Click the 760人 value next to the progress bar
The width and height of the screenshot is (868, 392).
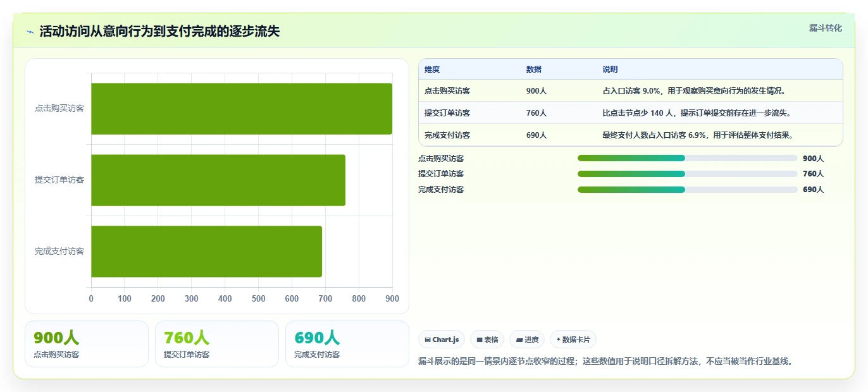coord(814,174)
